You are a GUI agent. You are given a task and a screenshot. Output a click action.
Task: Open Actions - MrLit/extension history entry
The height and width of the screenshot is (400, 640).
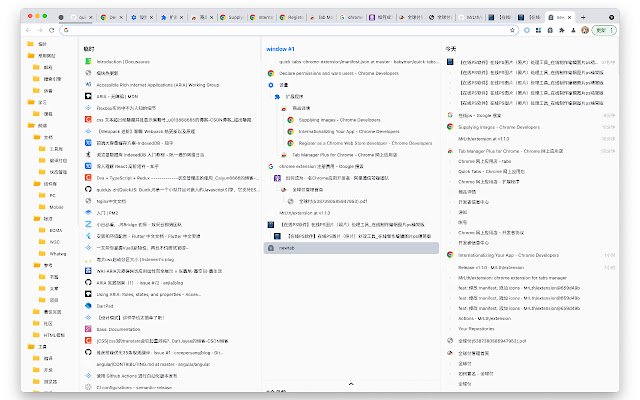(x=484, y=318)
